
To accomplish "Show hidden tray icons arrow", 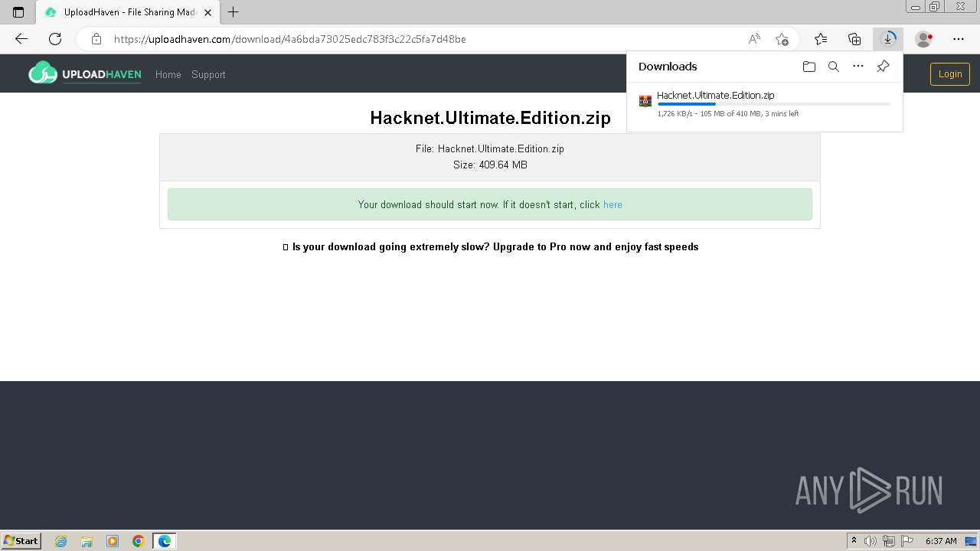I will point(854,541).
